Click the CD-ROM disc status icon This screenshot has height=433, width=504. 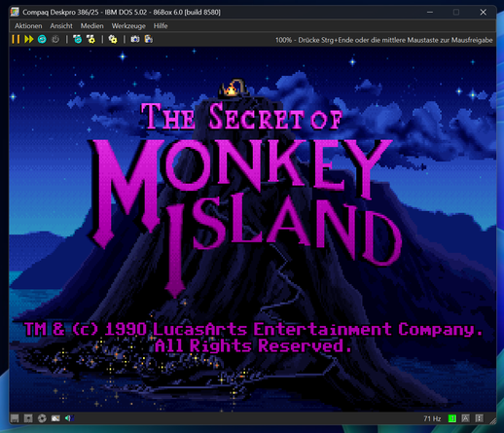42,418
